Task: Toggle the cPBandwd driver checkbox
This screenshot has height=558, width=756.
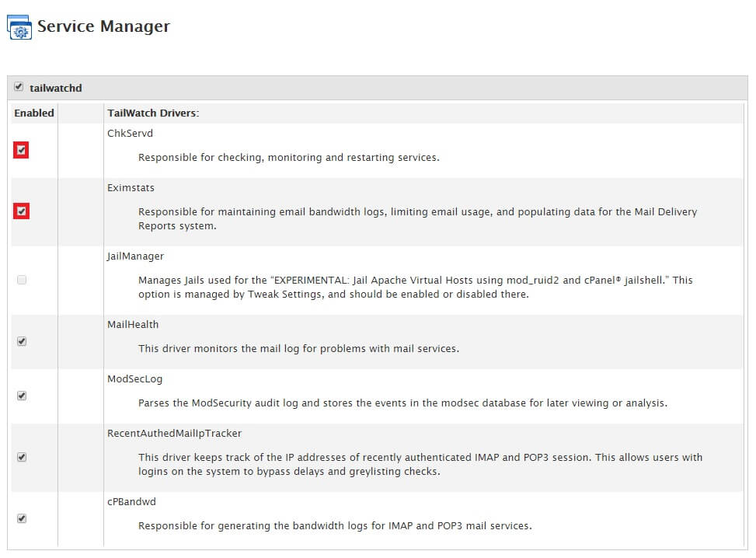Action: tap(22, 518)
